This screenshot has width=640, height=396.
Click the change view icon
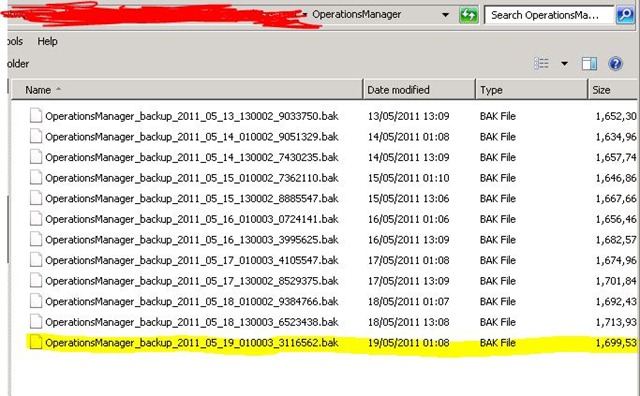[541, 63]
